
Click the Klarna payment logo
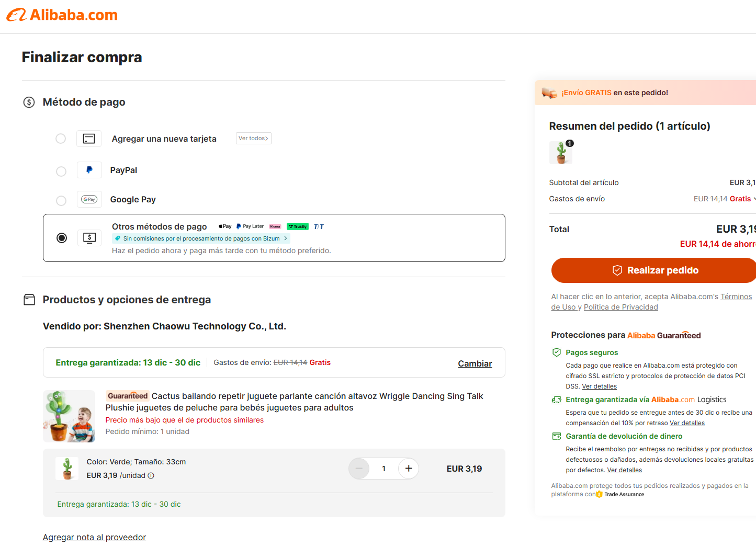(275, 226)
